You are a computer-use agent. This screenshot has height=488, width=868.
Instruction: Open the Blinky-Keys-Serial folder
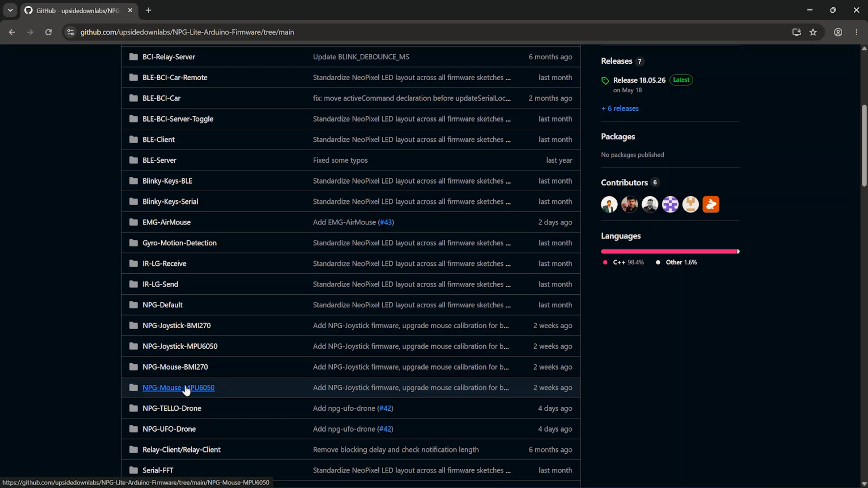(170, 201)
